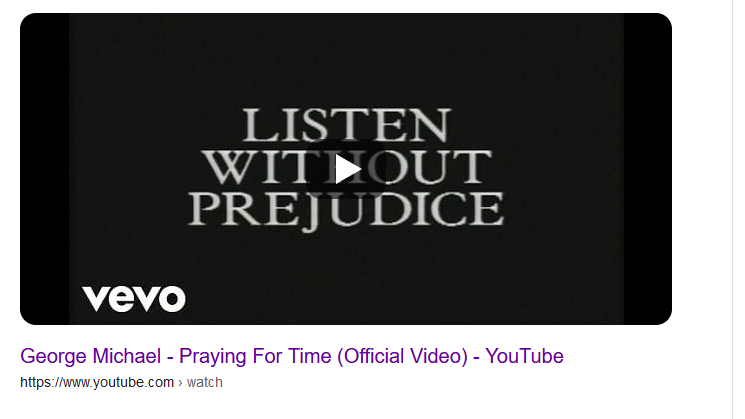The width and height of the screenshot is (745, 419).
Task: Click 'George Michael' in the result title
Action: (90, 356)
